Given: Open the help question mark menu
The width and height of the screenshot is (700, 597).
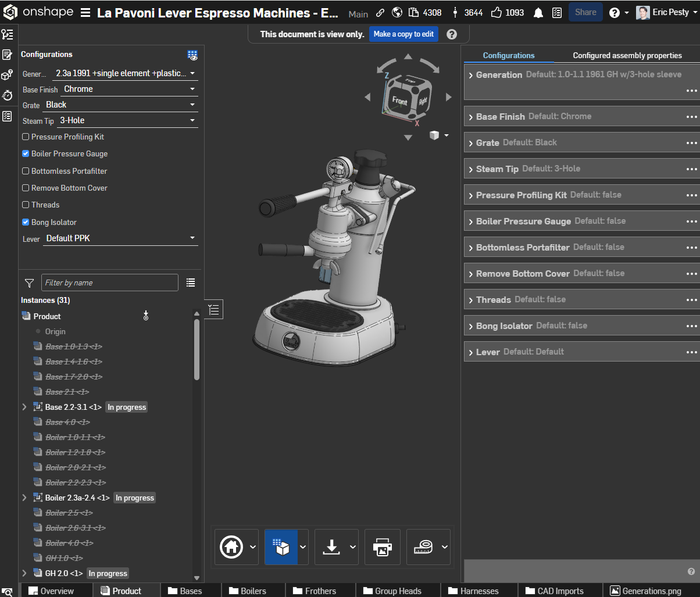Looking at the screenshot, I should [614, 13].
